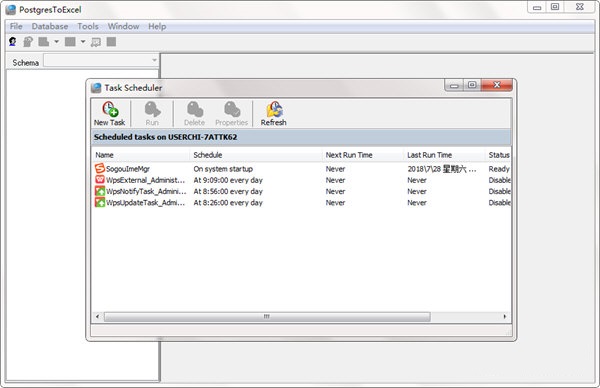Image resolution: width=600 pixels, height=388 pixels.
Task: Click the scrollbar left arrow
Action: (97, 316)
